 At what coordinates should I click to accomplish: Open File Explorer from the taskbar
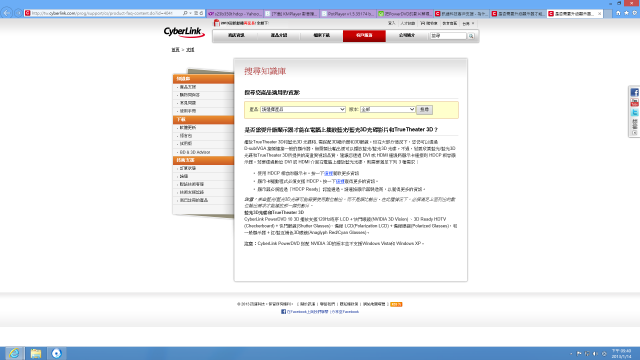36,353
